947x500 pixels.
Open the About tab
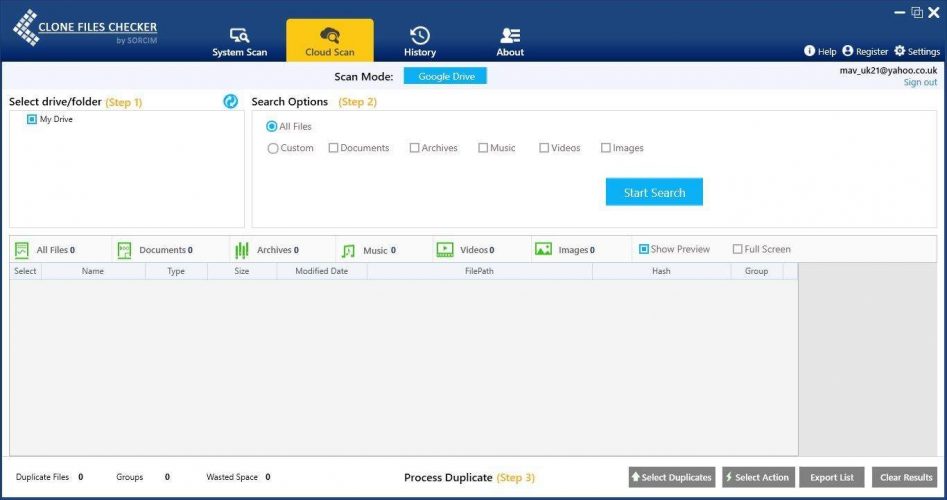510,42
